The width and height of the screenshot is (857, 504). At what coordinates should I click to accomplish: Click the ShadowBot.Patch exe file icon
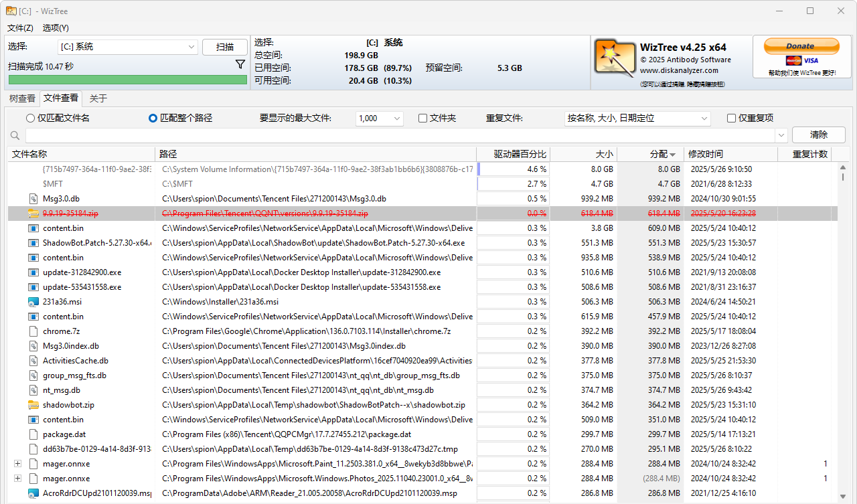tap(33, 243)
